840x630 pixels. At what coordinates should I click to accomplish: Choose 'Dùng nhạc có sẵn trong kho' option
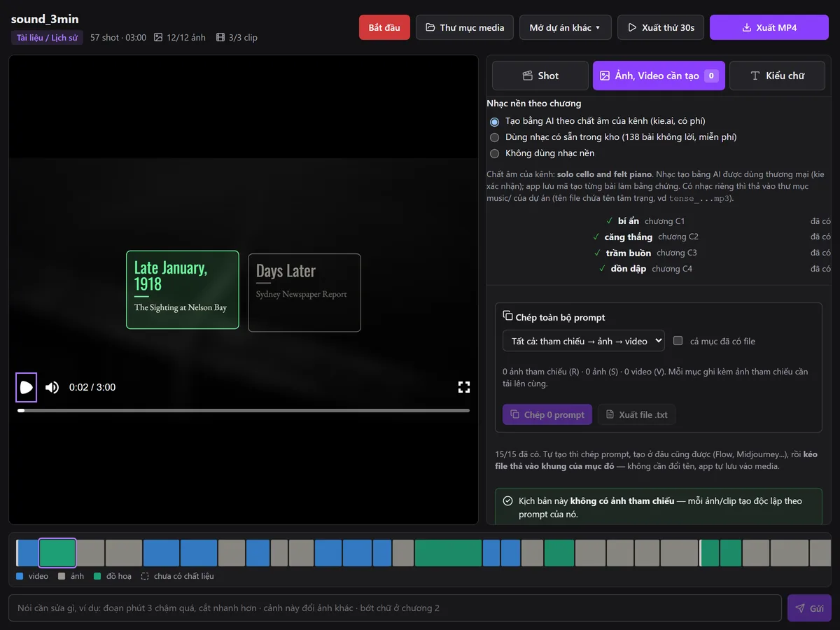(x=495, y=137)
